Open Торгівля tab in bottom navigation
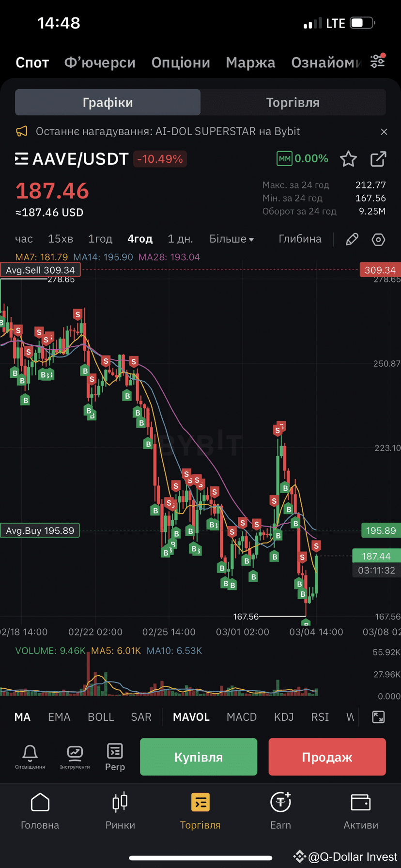The height and width of the screenshot is (868, 401). click(200, 812)
